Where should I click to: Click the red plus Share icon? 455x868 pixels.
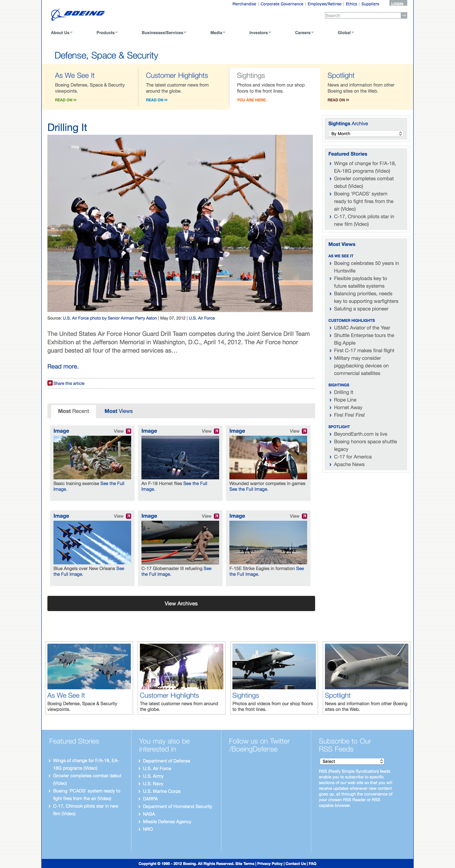click(50, 383)
